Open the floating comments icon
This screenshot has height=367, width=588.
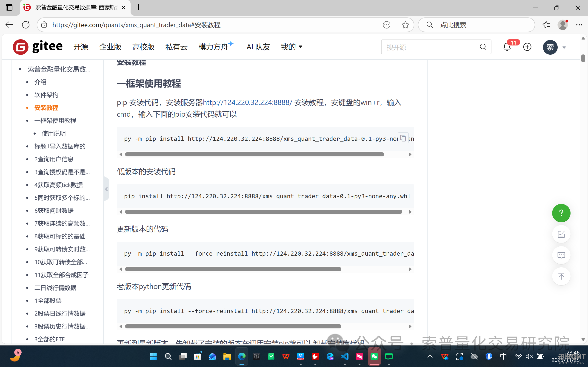tap(561, 255)
